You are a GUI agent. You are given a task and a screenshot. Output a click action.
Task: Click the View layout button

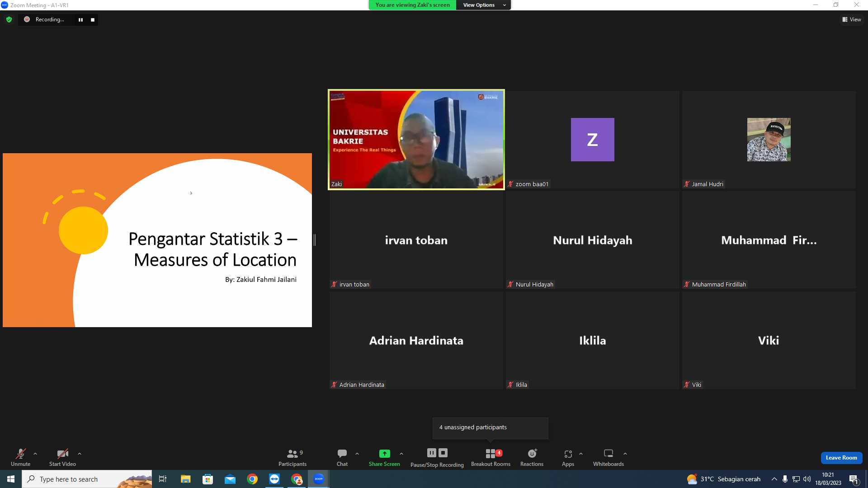click(852, 19)
